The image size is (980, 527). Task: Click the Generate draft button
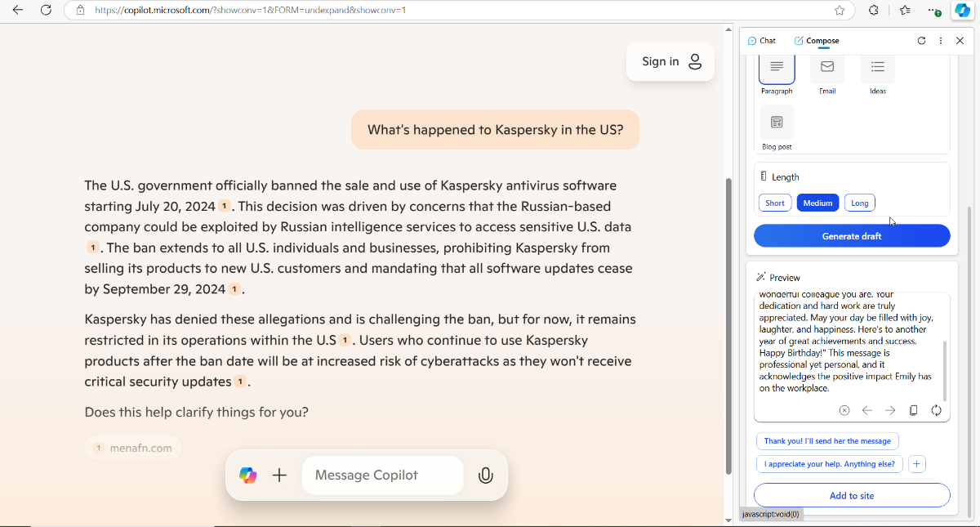pyautogui.click(x=852, y=236)
